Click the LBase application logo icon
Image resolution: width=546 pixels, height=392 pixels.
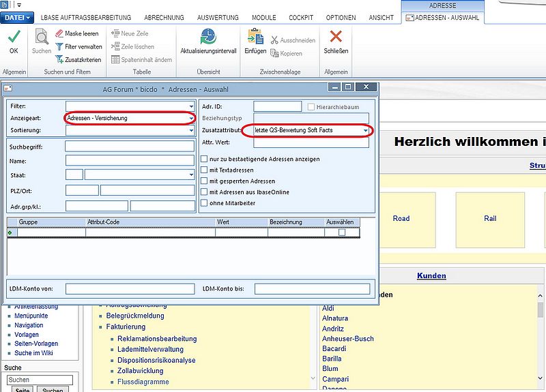tap(4, 5)
